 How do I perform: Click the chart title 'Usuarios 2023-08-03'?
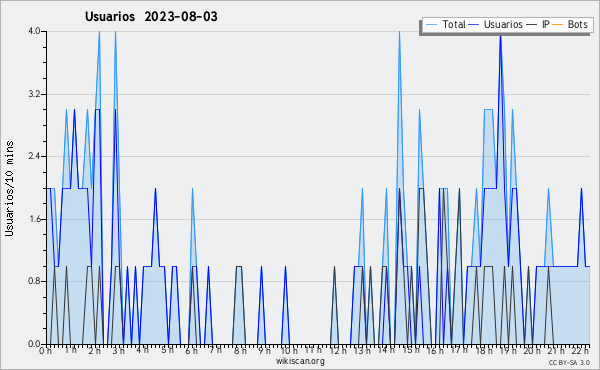151,16
